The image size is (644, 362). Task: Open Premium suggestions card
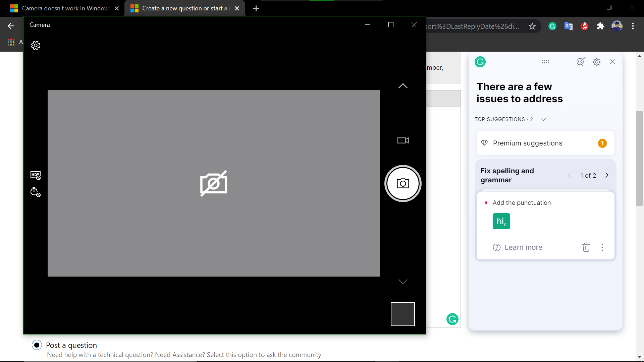(x=545, y=143)
